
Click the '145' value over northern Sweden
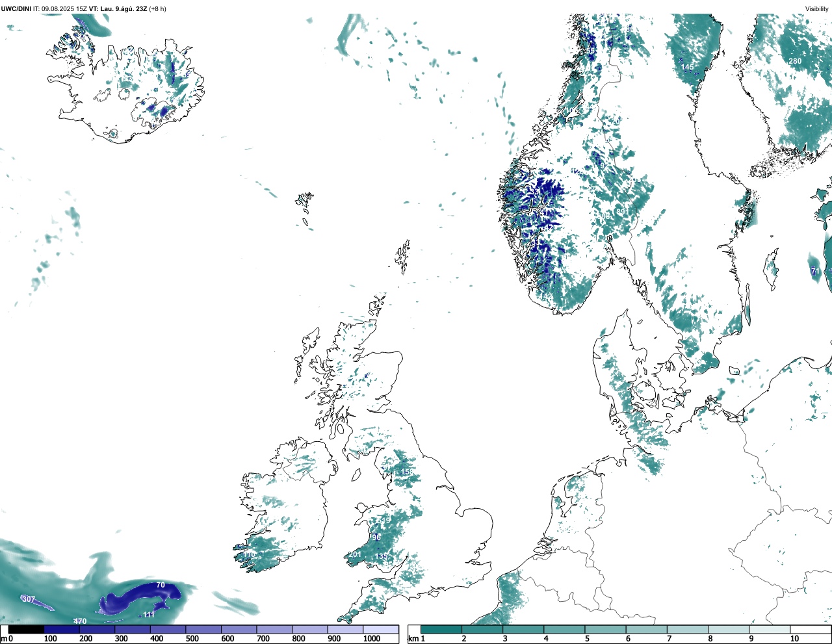pos(687,67)
